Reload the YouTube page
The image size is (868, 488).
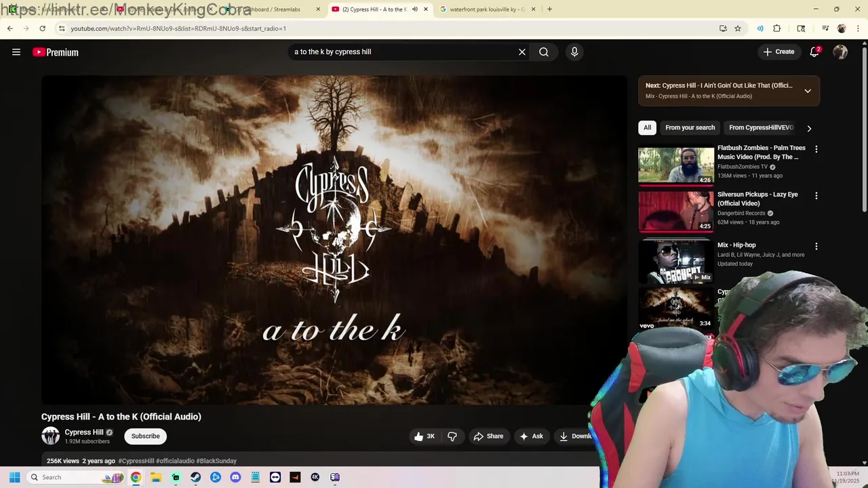pos(42,28)
